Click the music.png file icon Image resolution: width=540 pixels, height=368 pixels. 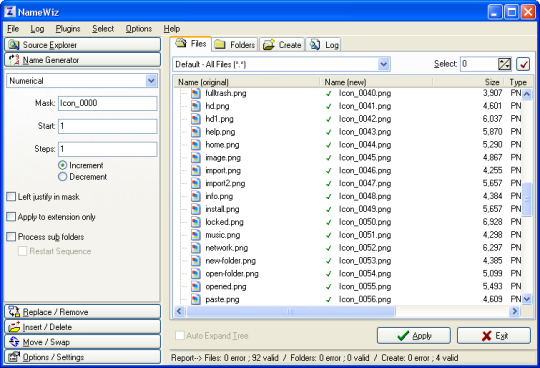(196, 235)
